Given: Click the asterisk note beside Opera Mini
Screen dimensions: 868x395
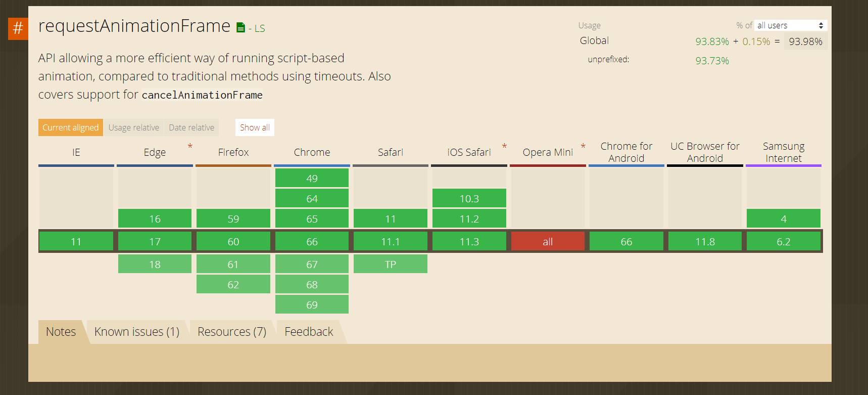Looking at the screenshot, I should pyautogui.click(x=583, y=146).
